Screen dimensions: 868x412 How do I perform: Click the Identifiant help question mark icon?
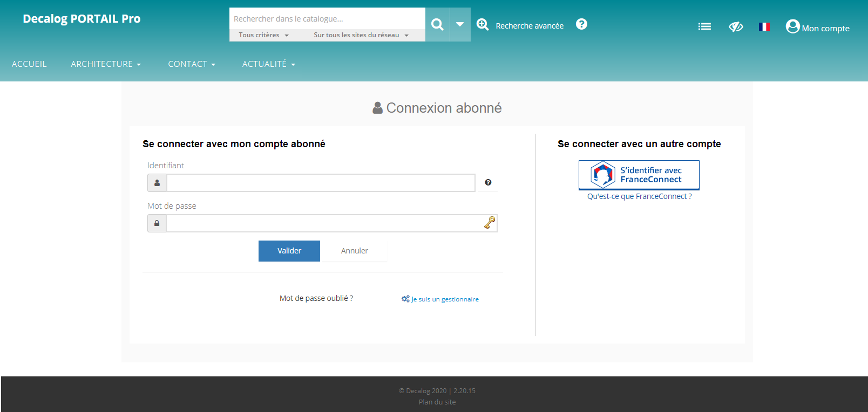(488, 183)
